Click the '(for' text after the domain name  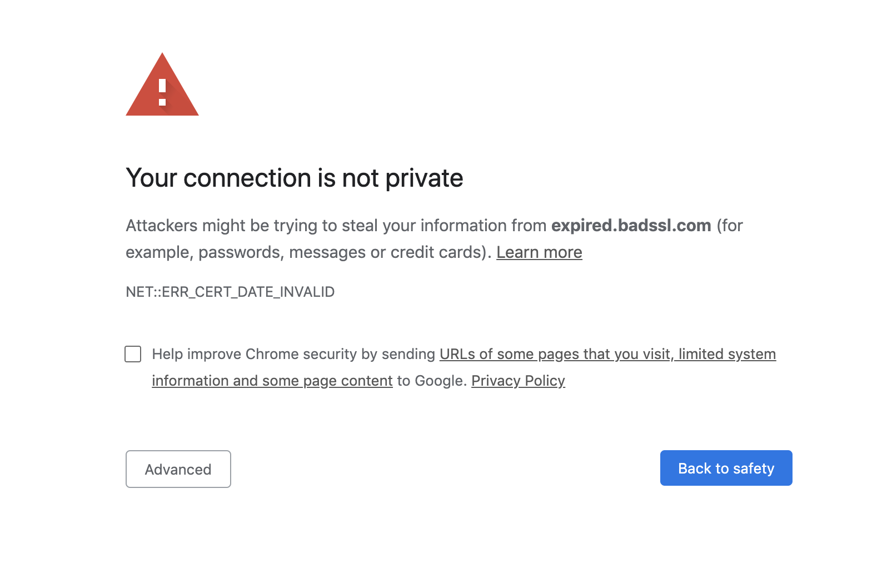[x=730, y=226]
